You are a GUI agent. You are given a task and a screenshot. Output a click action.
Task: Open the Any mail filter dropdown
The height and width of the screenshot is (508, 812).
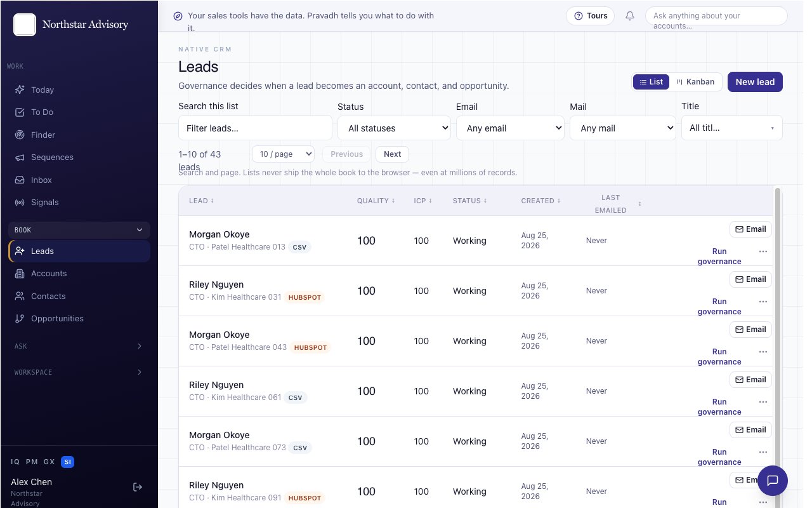point(622,128)
